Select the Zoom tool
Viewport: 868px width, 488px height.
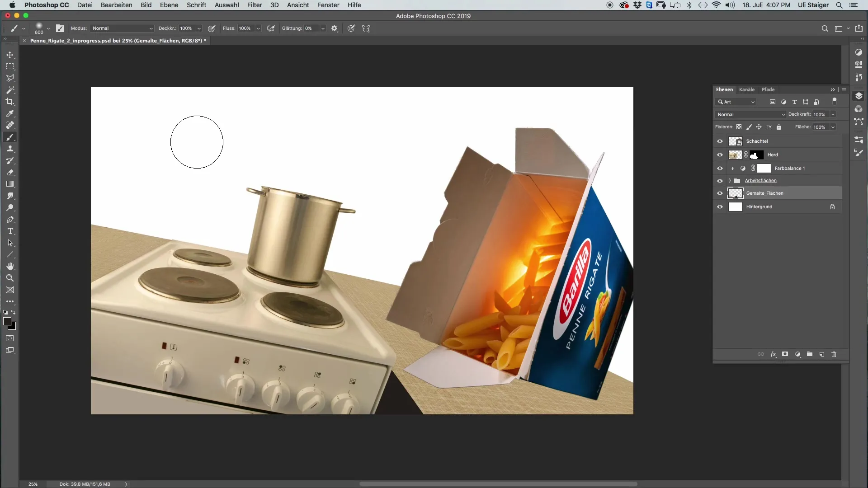click(x=10, y=278)
